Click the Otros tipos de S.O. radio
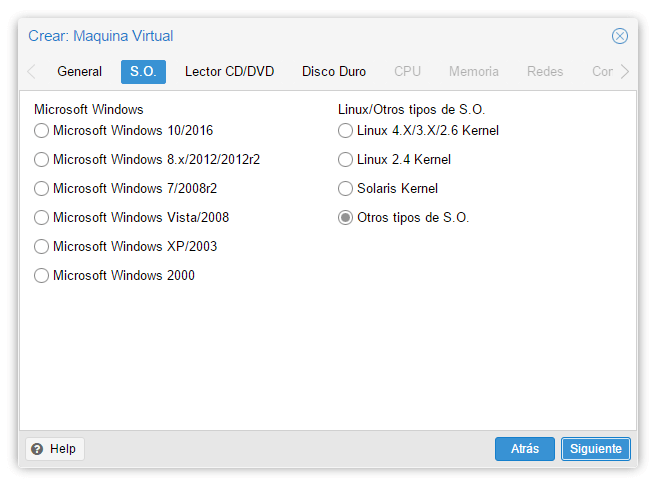 click(345, 218)
